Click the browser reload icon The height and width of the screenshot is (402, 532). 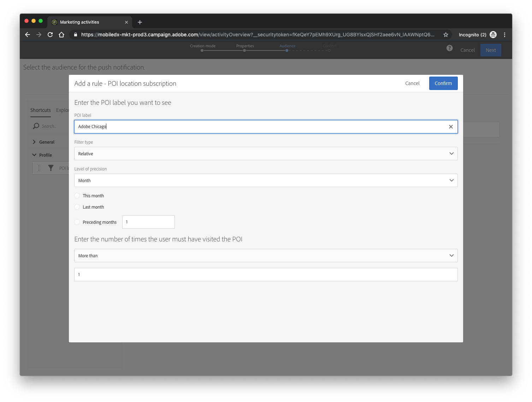tap(50, 35)
